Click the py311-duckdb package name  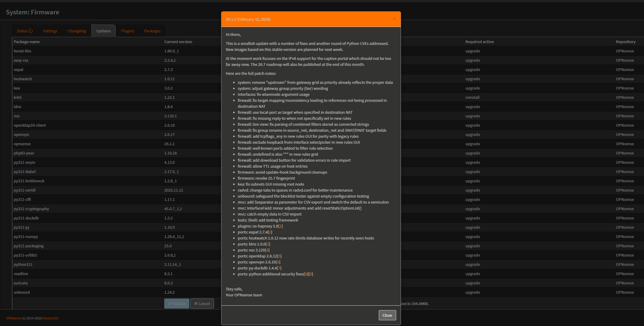(26, 218)
